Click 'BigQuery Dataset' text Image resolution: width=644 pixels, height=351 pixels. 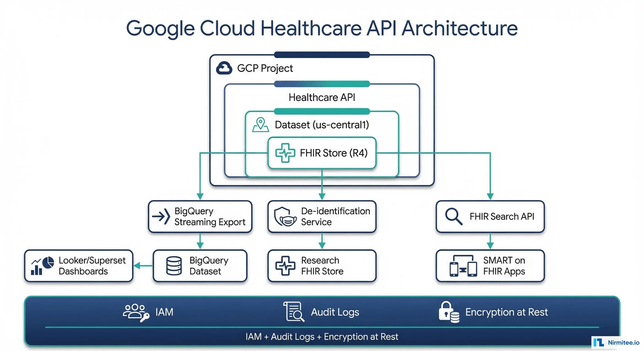point(209,266)
